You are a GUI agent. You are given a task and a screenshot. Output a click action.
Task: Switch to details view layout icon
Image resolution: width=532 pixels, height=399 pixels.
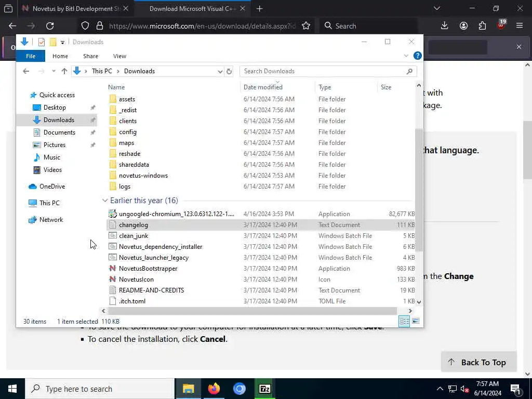(x=404, y=321)
